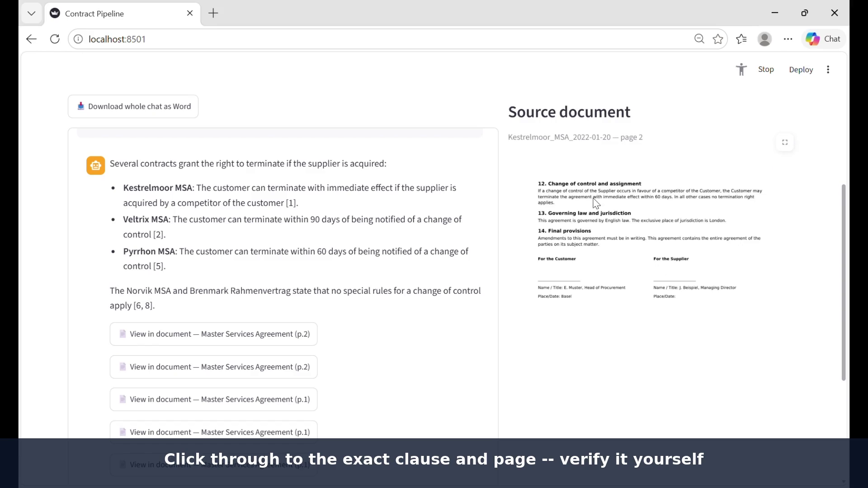Click the page vertical scrollbar thumb

[843, 282]
